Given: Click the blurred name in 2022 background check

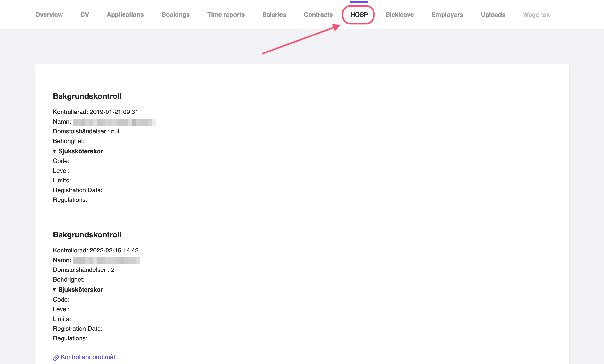Looking at the screenshot, I should (x=106, y=260).
